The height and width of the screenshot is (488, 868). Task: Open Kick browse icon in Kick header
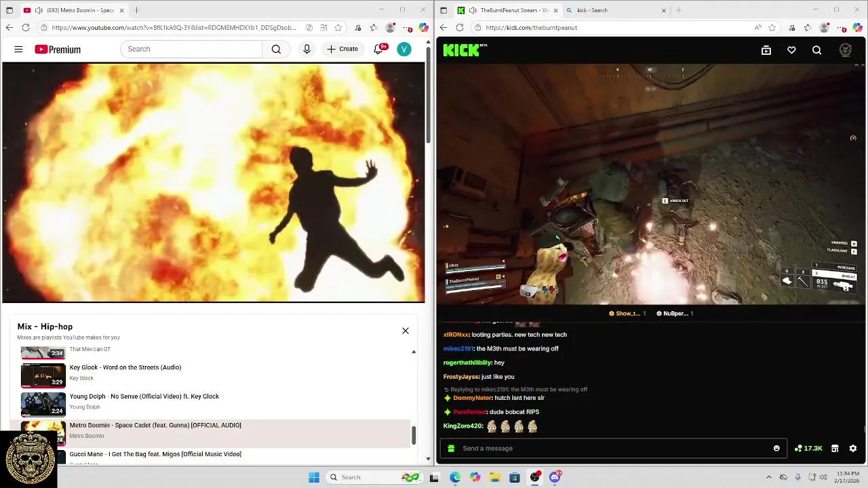click(766, 50)
